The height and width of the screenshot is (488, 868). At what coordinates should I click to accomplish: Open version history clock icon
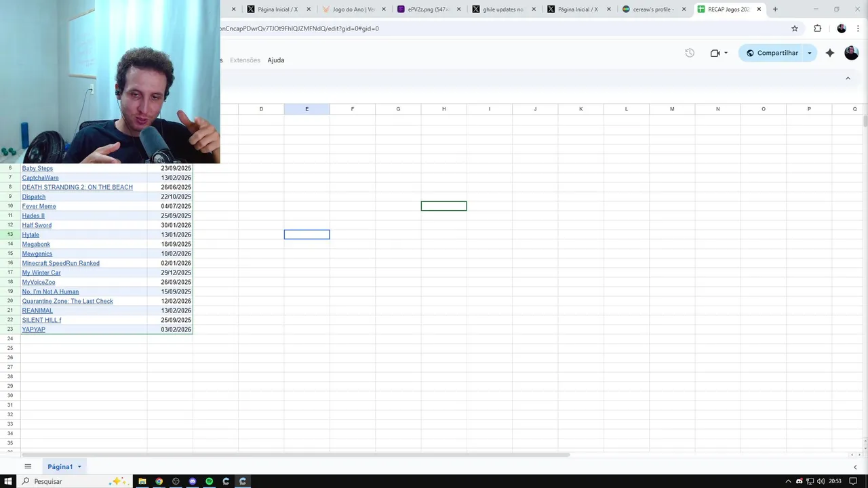[x=690, y=53]
